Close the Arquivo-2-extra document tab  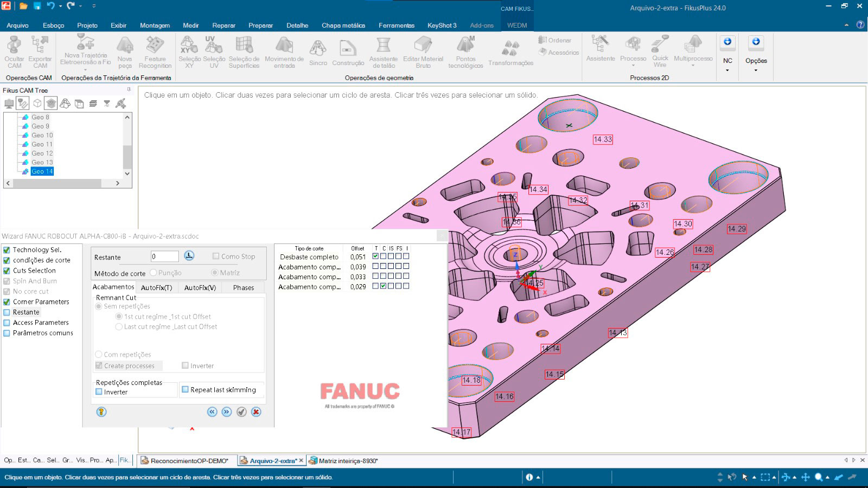(x=301, y=460)
